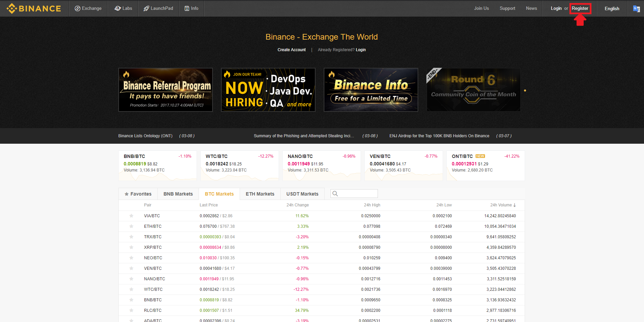Click the Google Translate icon
This screenshot has width=644, height=322.
[636, 8]
